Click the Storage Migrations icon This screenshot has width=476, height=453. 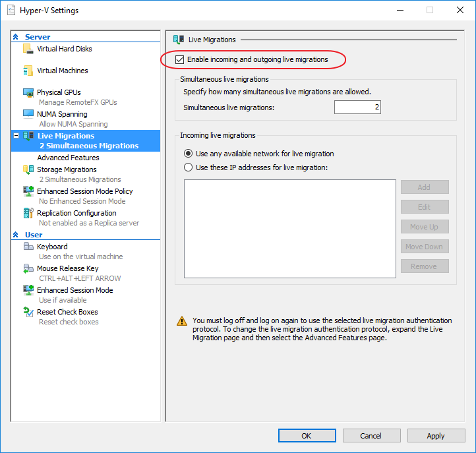coord(28,169)
